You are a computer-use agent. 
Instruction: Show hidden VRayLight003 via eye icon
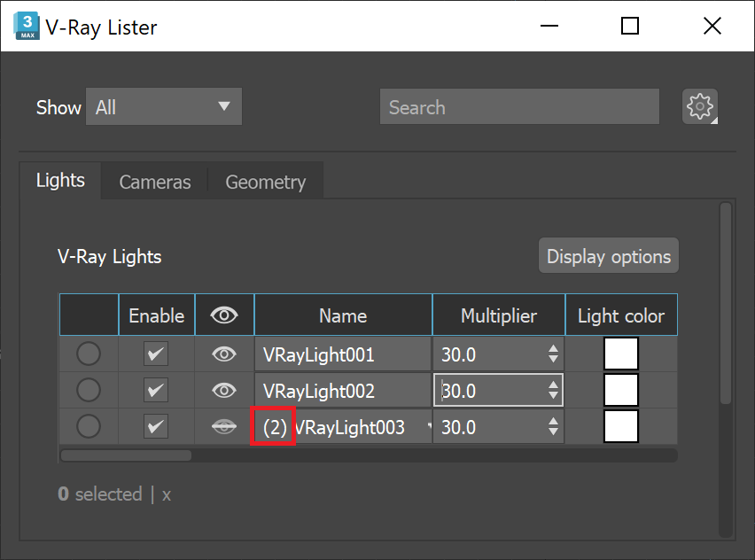point(224,426)
